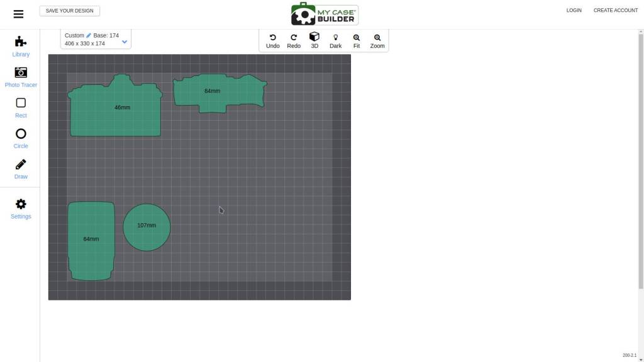Select the 64mm lens shape cutout
This screenshot has height=362, width=644.
point(91,241)
